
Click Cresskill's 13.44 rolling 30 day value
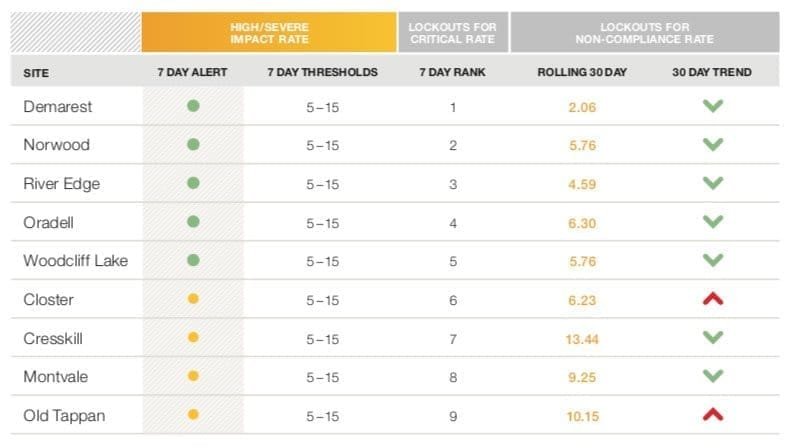pyautogui.click(x=582, y=338)
